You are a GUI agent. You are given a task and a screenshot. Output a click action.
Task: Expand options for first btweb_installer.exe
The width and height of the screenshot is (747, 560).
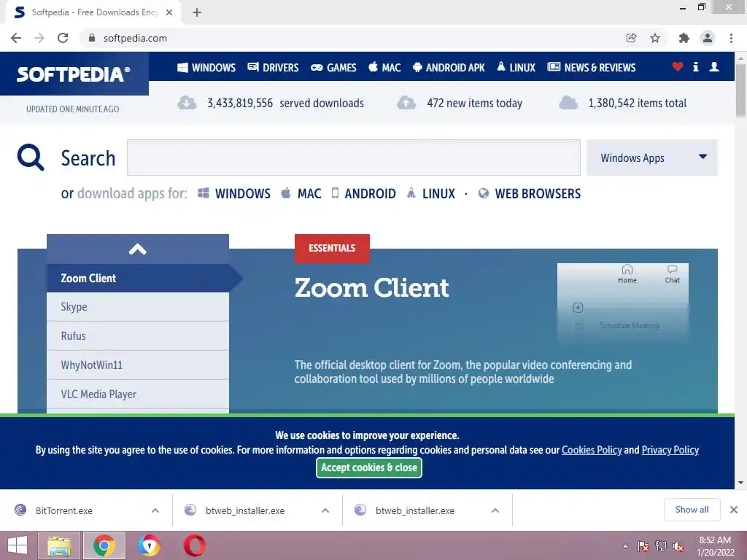coord(325,510)
